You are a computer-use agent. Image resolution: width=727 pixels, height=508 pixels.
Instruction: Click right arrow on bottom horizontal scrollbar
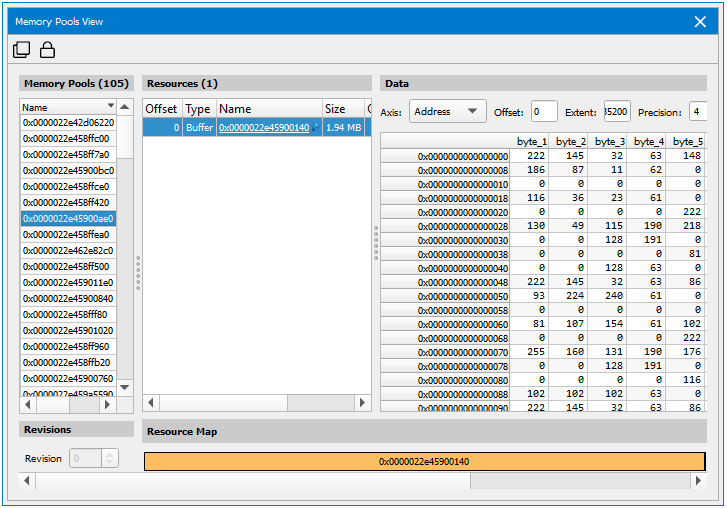(x=696, y=481)
